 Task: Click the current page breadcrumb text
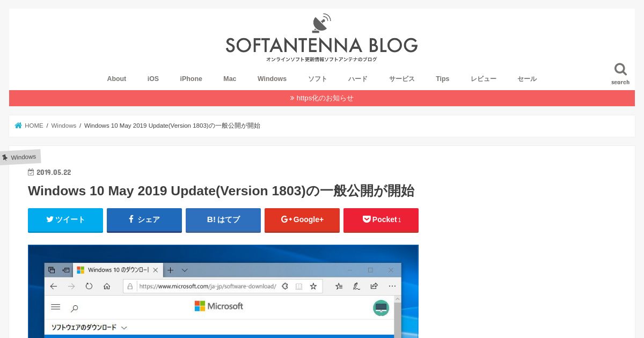click(x=172, y=126)
